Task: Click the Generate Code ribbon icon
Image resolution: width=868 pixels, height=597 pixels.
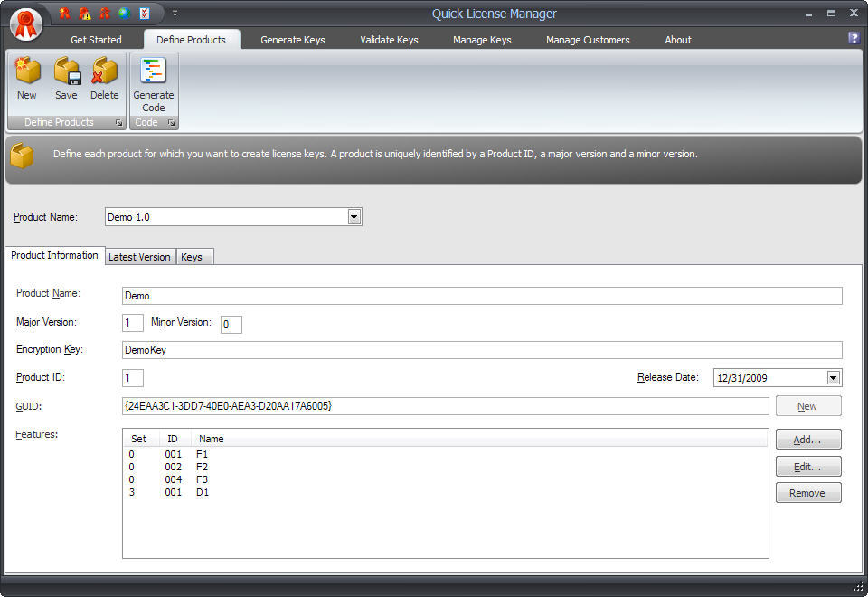Action: coord(154,84)
